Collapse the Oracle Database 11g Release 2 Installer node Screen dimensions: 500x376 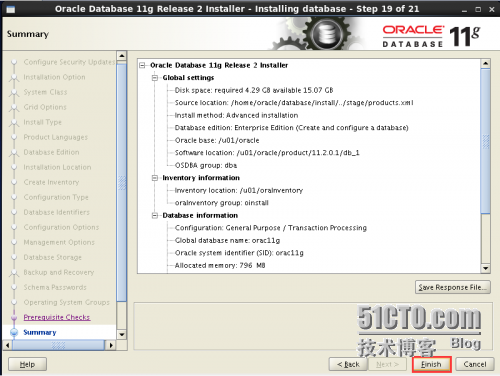(x=143, y=65)
